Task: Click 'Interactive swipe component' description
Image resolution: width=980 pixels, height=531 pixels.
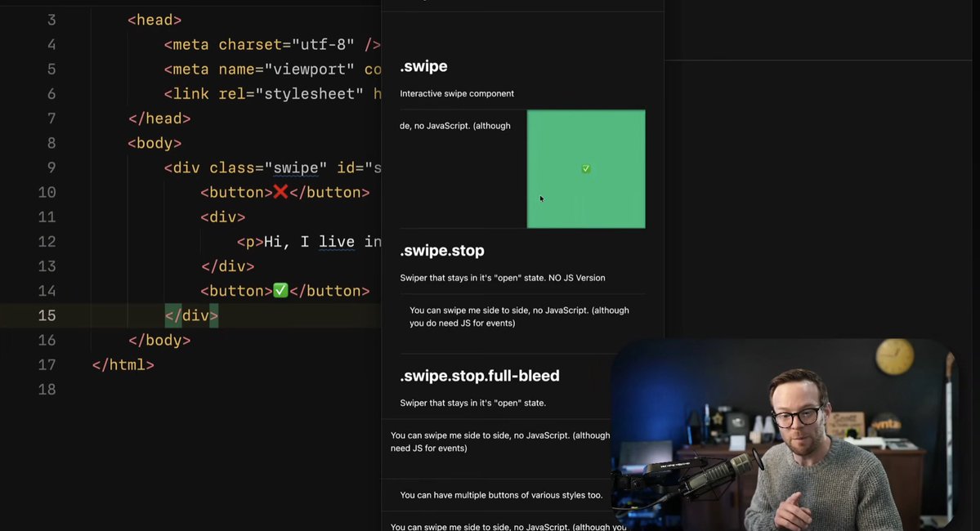Action: (457, 94)
